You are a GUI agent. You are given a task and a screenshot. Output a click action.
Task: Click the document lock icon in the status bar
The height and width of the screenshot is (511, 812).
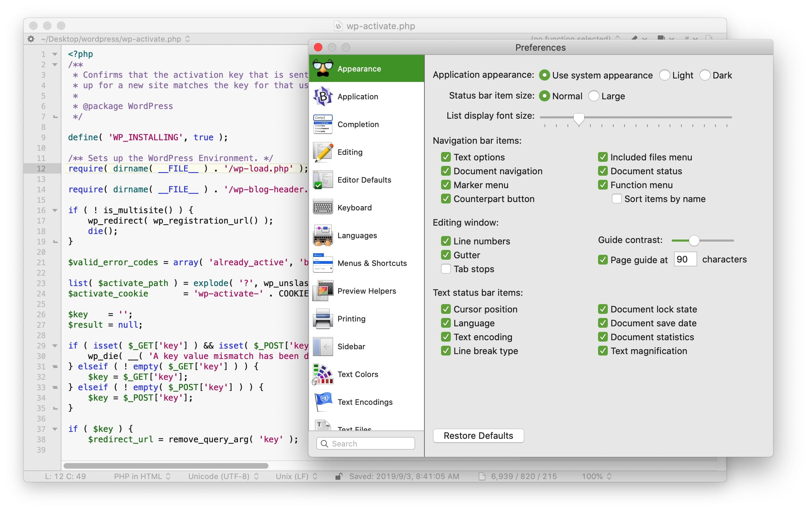339,476
